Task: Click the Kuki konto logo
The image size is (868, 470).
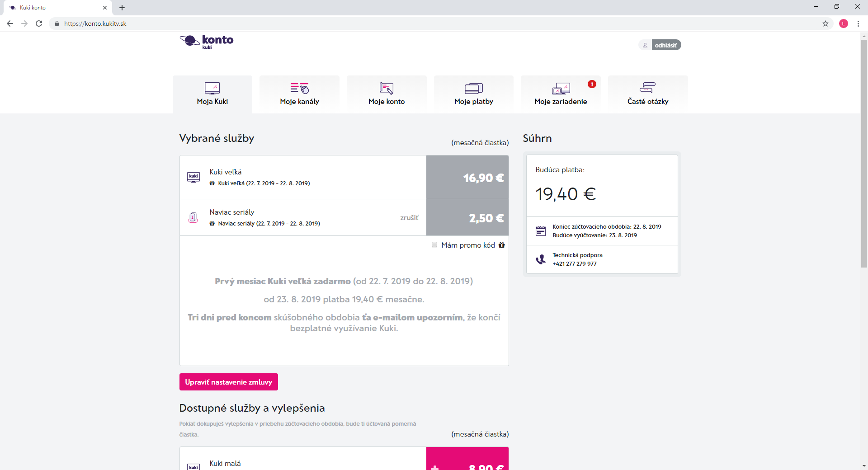Action: [x=207, y=42]
